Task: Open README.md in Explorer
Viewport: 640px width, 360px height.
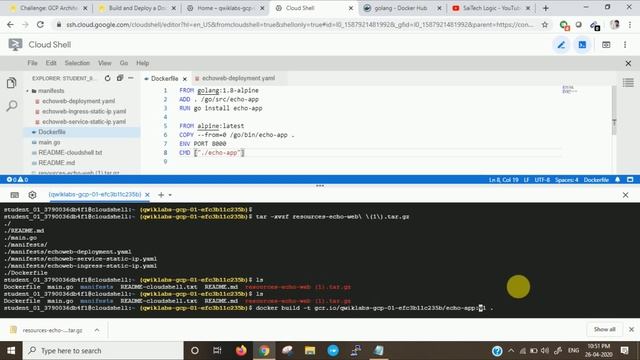Action: 57,162
